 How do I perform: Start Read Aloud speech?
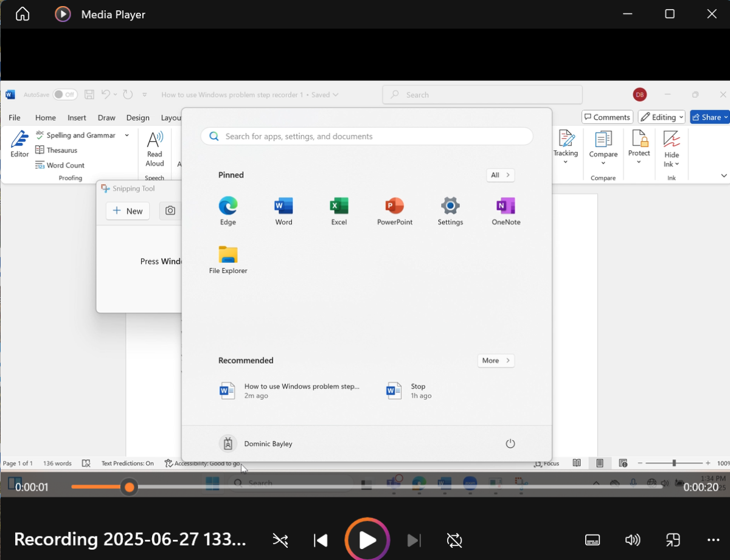click(x=155, y=149)
